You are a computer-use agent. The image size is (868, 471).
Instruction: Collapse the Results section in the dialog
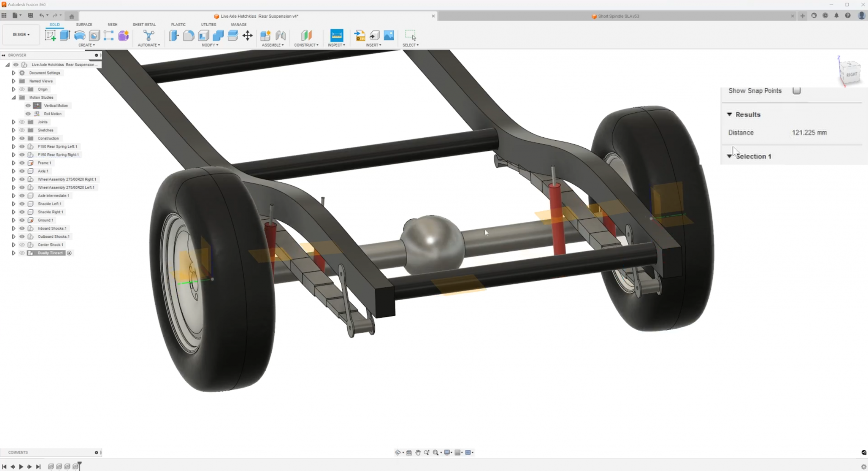[x=729, y=114]
